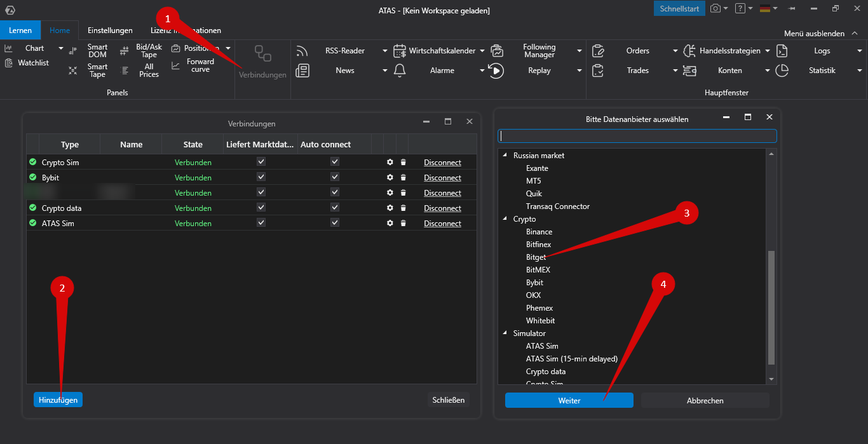The height and width of the screenshot is (444, 868).
Task: Select Bybit in the Crypto provider list
Action: pos(534,283)
